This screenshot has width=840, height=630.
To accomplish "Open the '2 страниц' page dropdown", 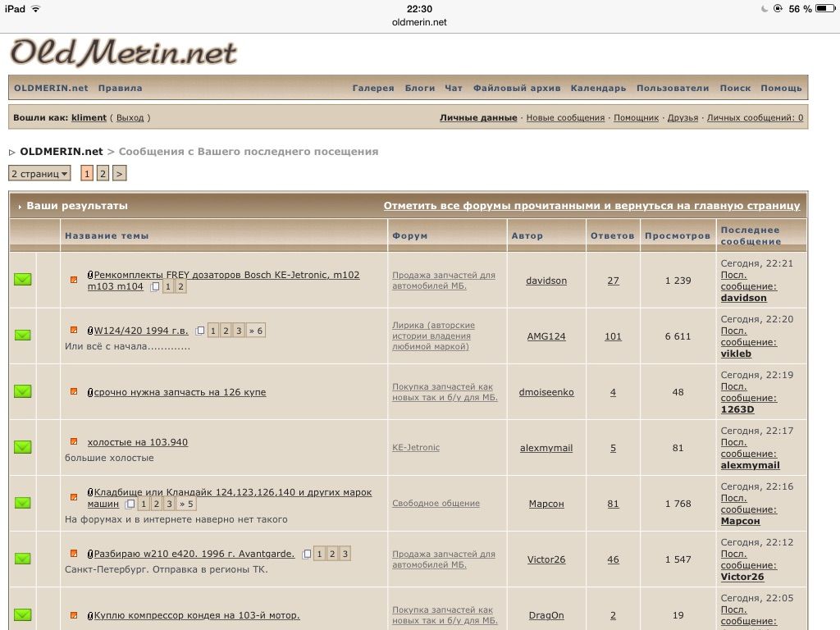I will click(39, 174).
